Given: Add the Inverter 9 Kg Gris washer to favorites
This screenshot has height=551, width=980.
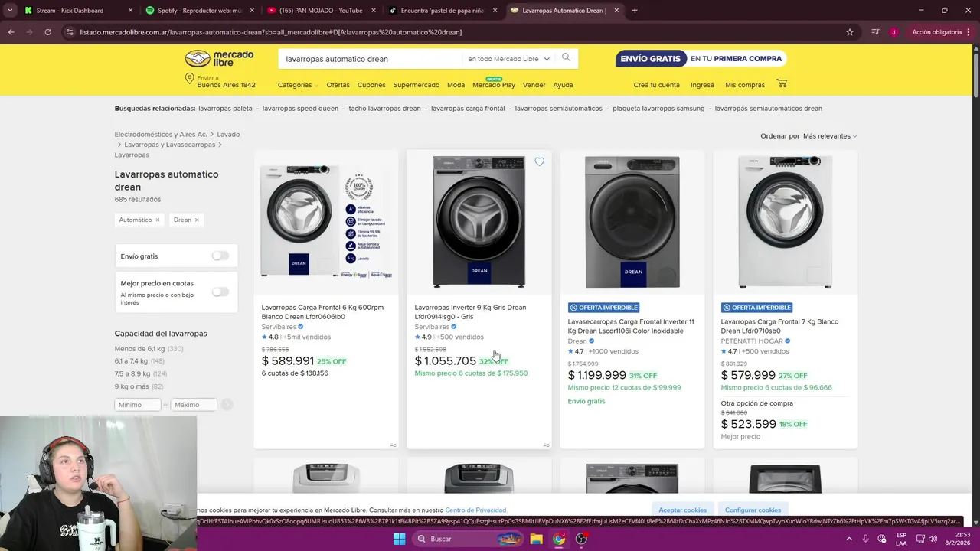Looking at the screenshot, I should [x=539, y=161].
